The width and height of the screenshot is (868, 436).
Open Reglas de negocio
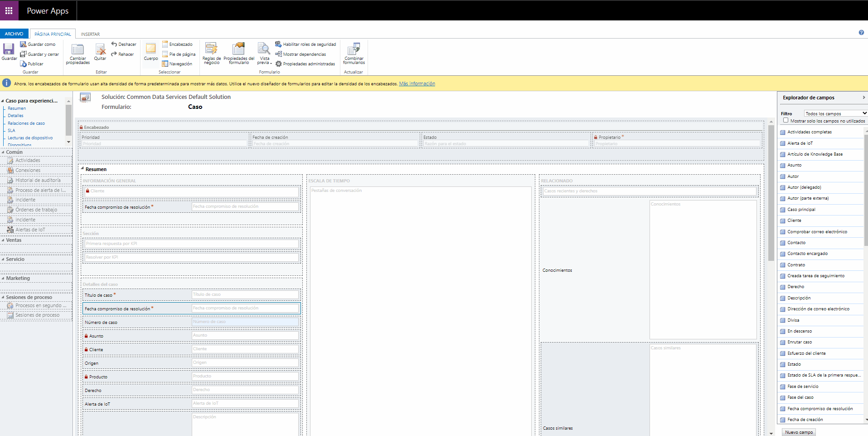(212, 54)
